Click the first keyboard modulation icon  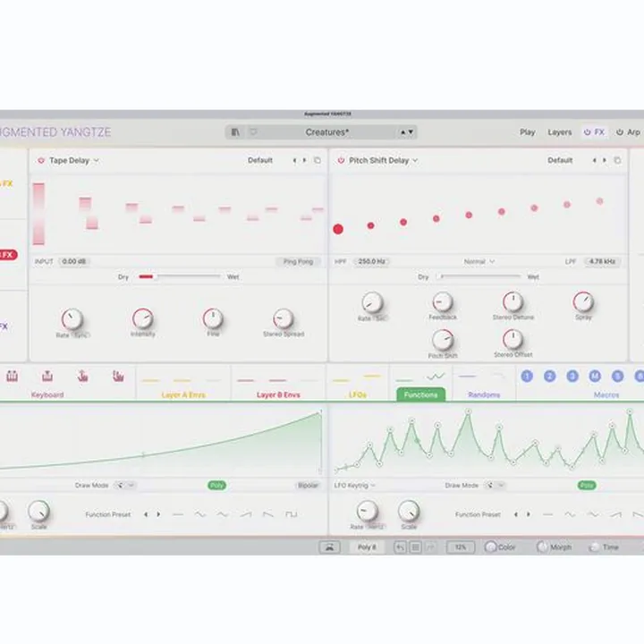12,376
